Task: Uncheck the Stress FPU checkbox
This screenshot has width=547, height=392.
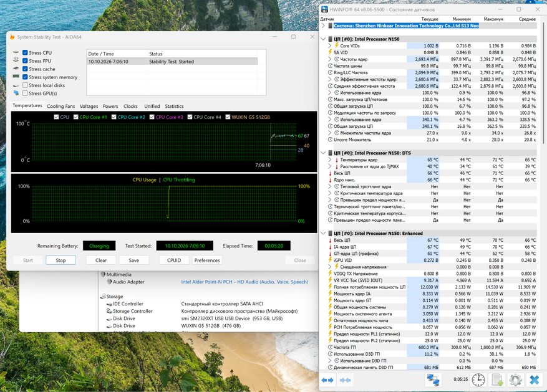Action: pyautogui.click(x=25, y=60)
